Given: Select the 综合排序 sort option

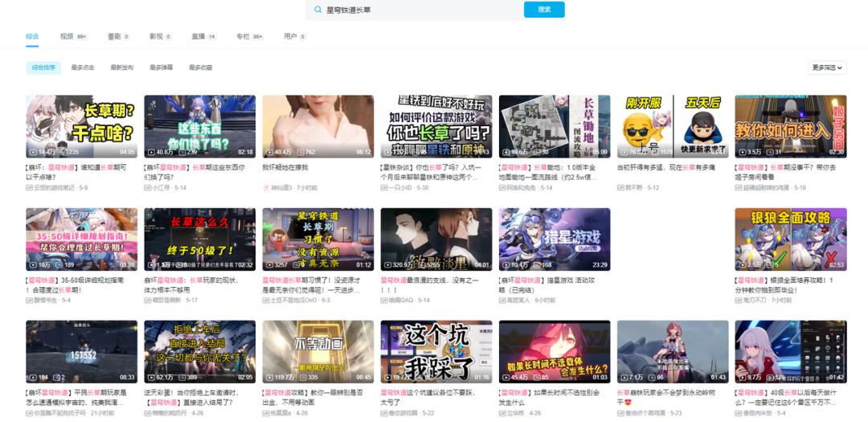Looking at the screenshot, I should click(43, 68).
